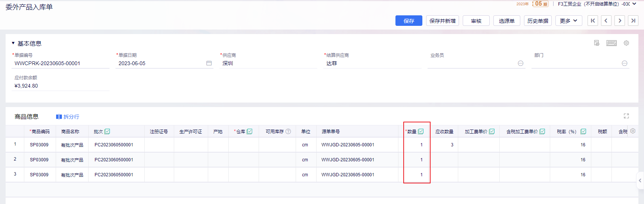Click the keyboard icon in 基本信息 header
This screenshot has width=644, height=204.
611,43
